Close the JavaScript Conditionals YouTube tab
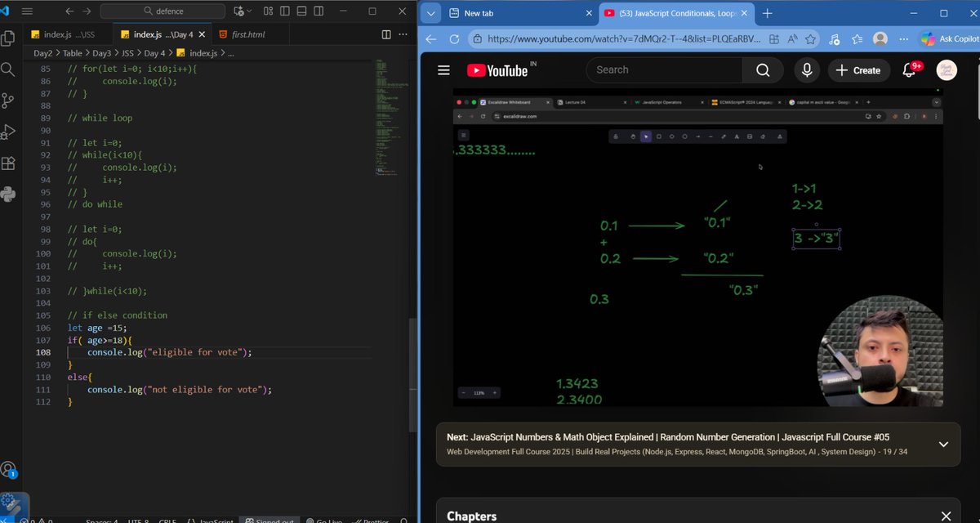The width and height of the screenshot is (980, 523). [x=742, y=13]
